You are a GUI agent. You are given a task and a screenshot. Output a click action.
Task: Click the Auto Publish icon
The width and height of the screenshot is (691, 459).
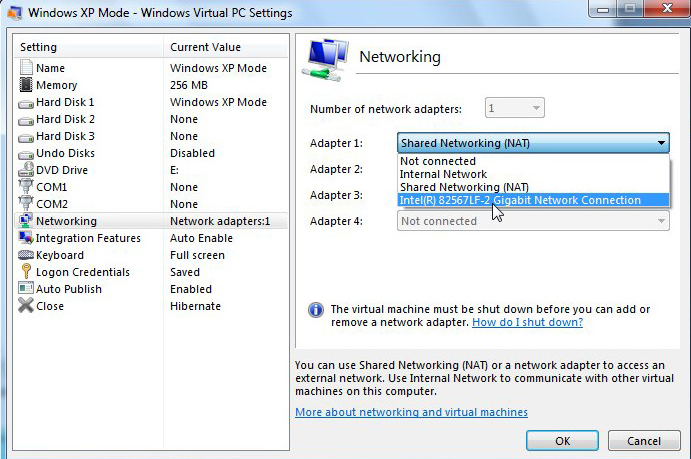tap(26, 288)
